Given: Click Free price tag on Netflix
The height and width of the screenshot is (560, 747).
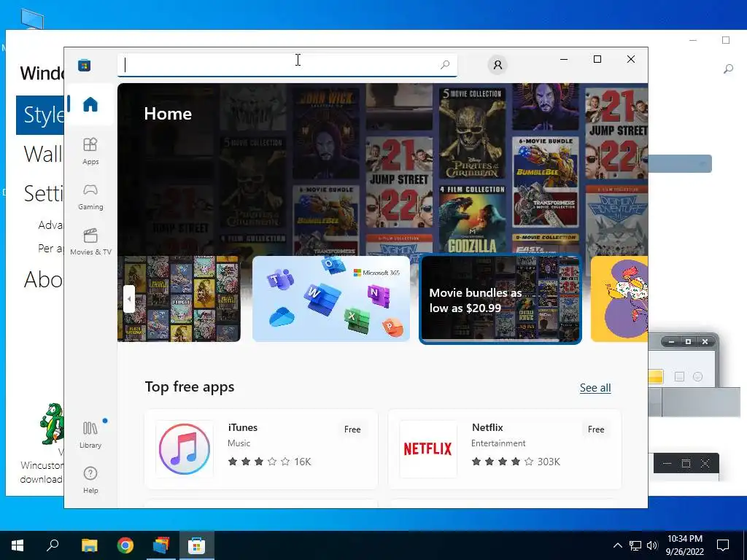Looking at the screenshot, I should (x=595, y=429).
